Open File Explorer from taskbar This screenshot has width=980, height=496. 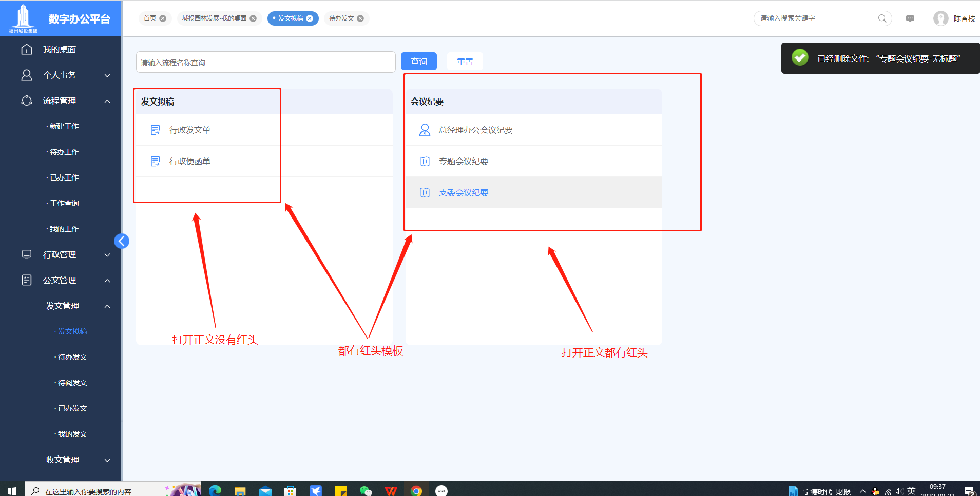tap(240, 490)
